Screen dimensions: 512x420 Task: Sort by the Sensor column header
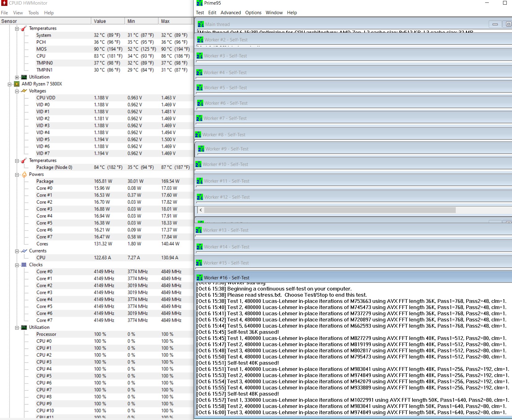[x=45, y=21]
